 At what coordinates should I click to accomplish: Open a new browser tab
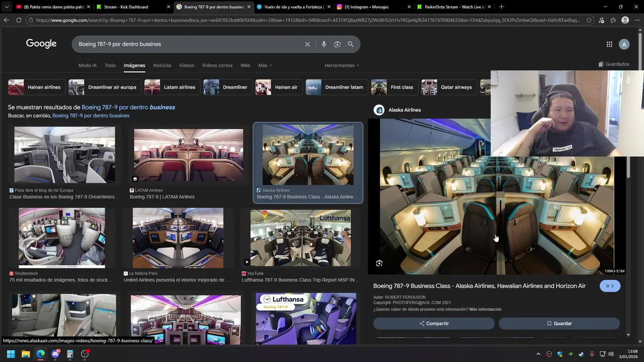(x=501, y=7)
